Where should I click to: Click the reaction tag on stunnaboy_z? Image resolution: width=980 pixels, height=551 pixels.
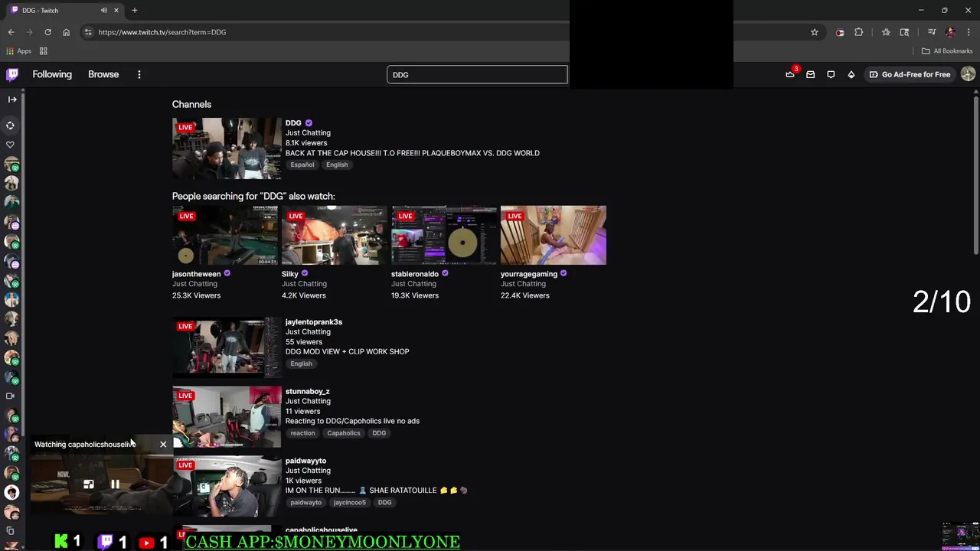(302, 433)
